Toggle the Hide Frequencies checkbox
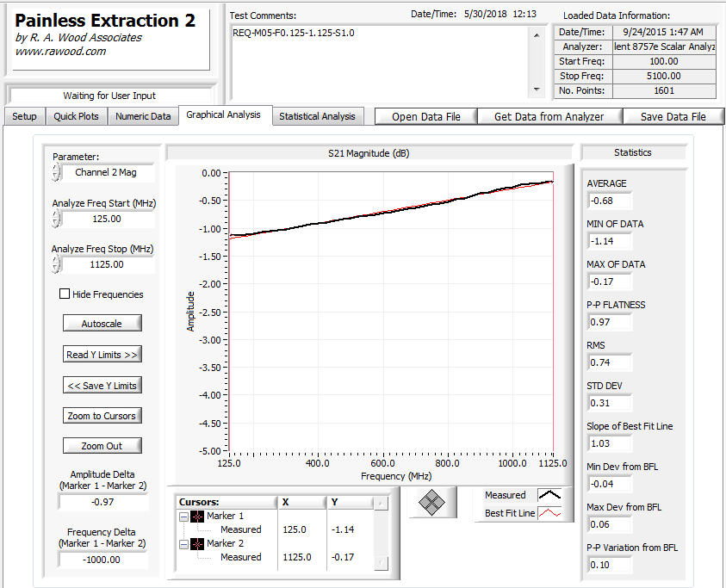The image size is (726, 588). (65, 294)
